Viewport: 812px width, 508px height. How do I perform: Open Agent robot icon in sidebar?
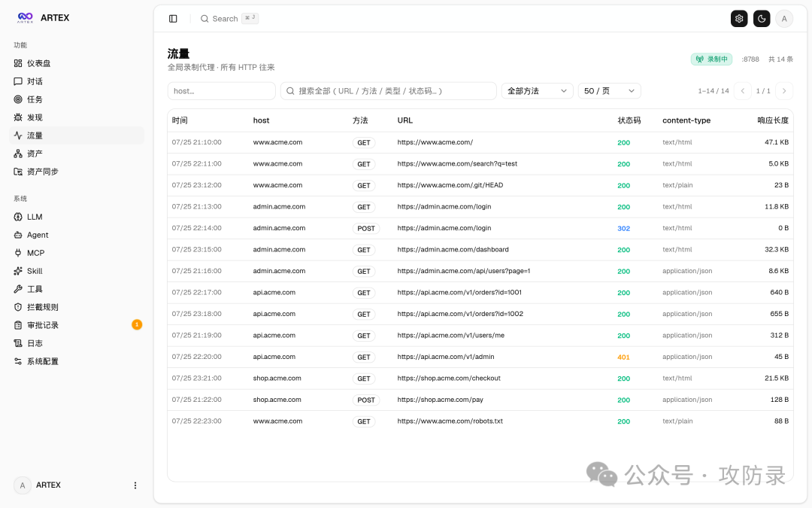18,235
